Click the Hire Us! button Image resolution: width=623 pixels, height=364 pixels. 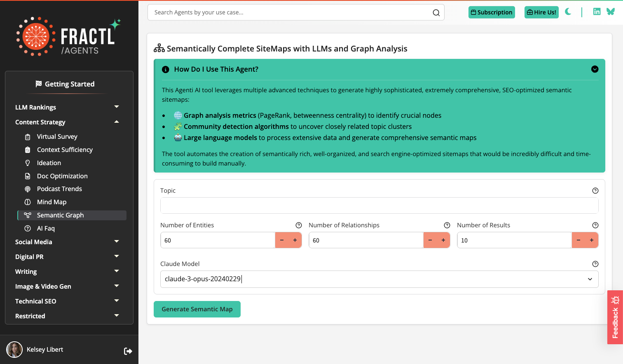tap(541, 12)
